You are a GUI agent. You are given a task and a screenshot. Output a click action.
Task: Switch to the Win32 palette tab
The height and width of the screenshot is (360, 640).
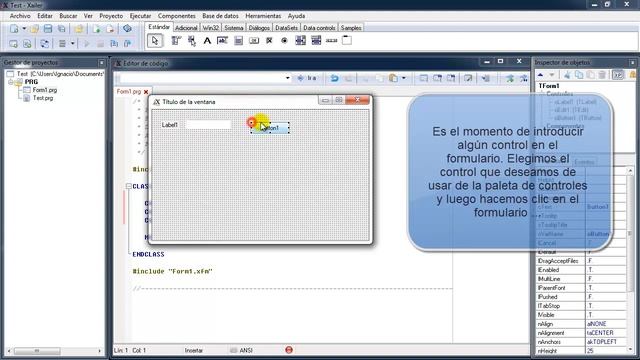point(211,28)
